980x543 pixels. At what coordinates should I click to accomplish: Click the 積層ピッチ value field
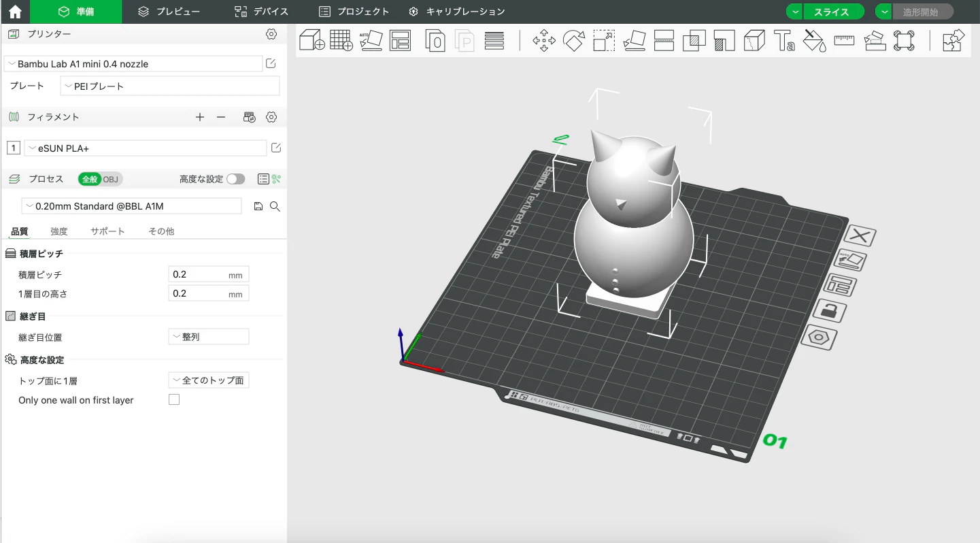coord(209,274)
